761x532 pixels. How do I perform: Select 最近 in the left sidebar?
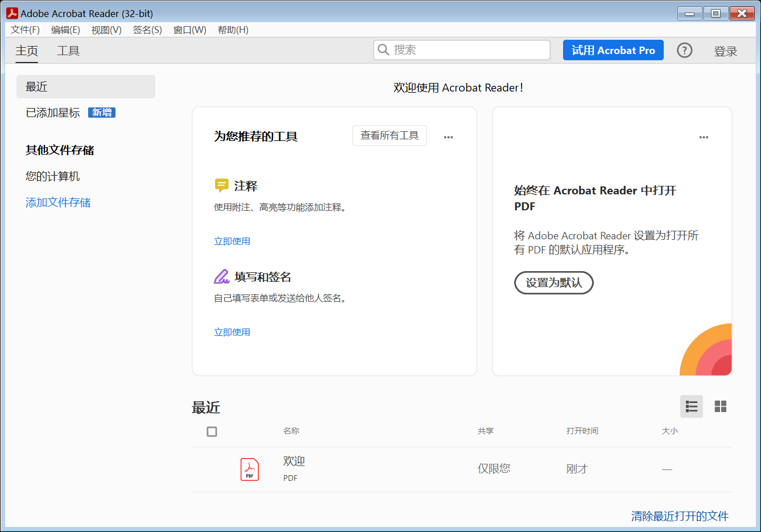pos(86,86)
